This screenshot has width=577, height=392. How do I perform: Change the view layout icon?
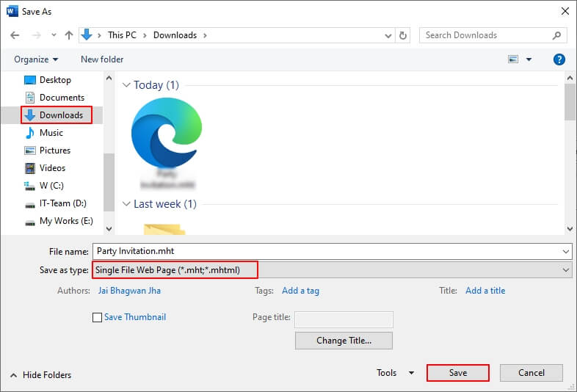point(513,59)
